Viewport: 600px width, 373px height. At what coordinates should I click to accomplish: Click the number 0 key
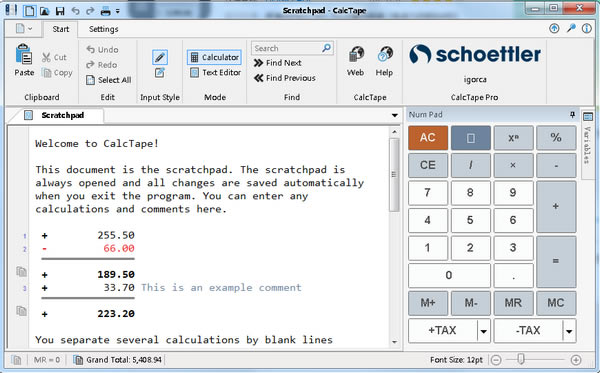(449, 275)
